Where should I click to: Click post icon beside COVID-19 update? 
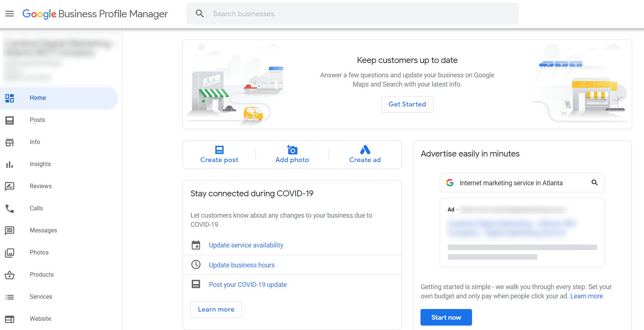196,284
